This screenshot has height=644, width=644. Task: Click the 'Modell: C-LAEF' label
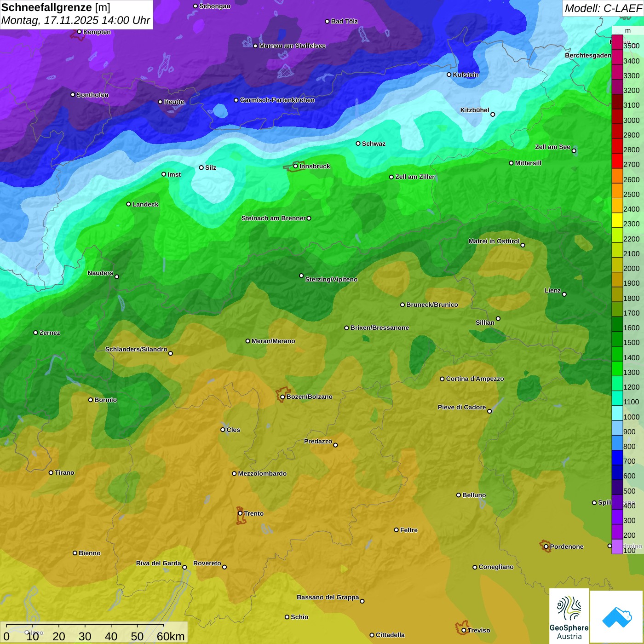pyautogui.click(x=603, y=8)
